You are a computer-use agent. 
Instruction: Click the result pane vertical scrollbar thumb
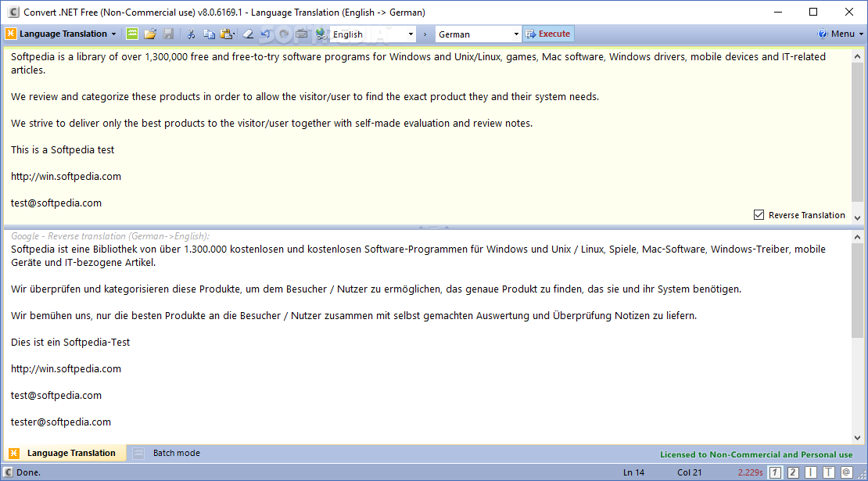pyautogui.click(x=858, y=290)
